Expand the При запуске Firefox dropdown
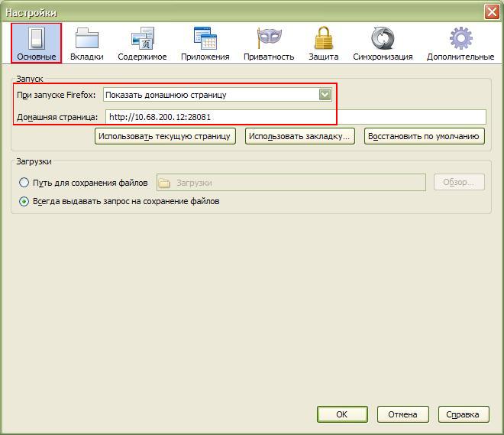 point(218,95)
